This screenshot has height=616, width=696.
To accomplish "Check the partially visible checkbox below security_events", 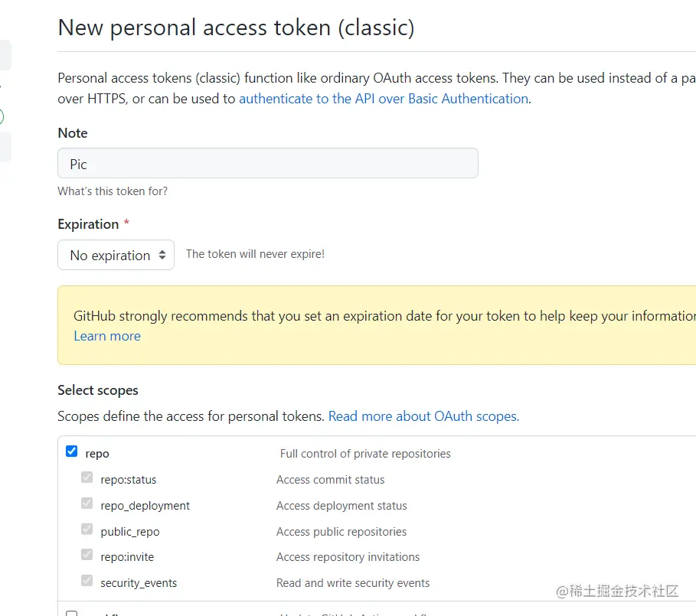I will [x=72, y=613].
